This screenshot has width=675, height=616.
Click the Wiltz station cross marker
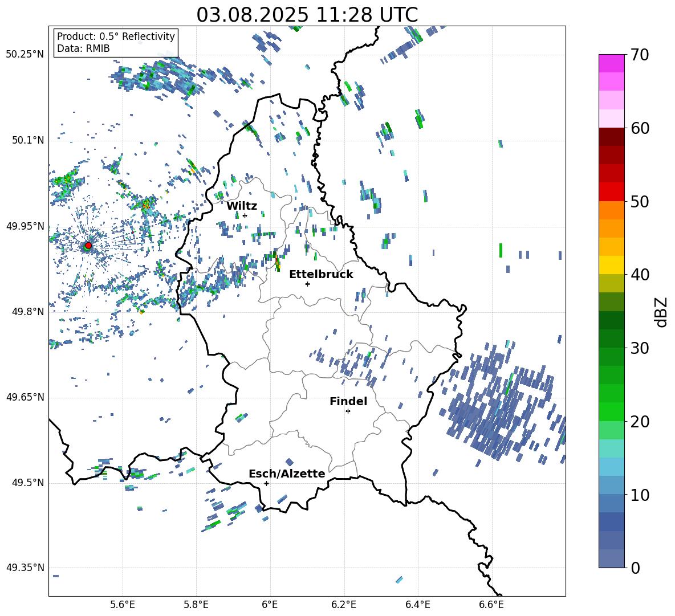click(245, 215)
